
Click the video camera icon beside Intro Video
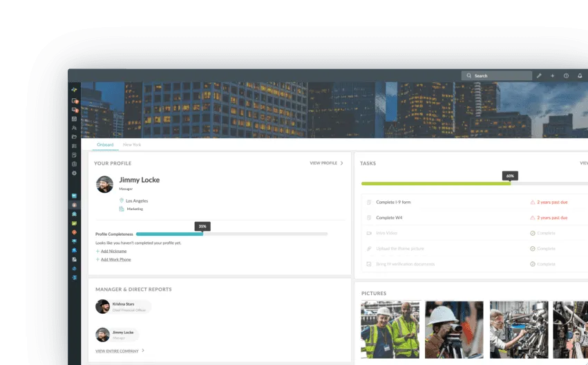click(x=369, y=233)
